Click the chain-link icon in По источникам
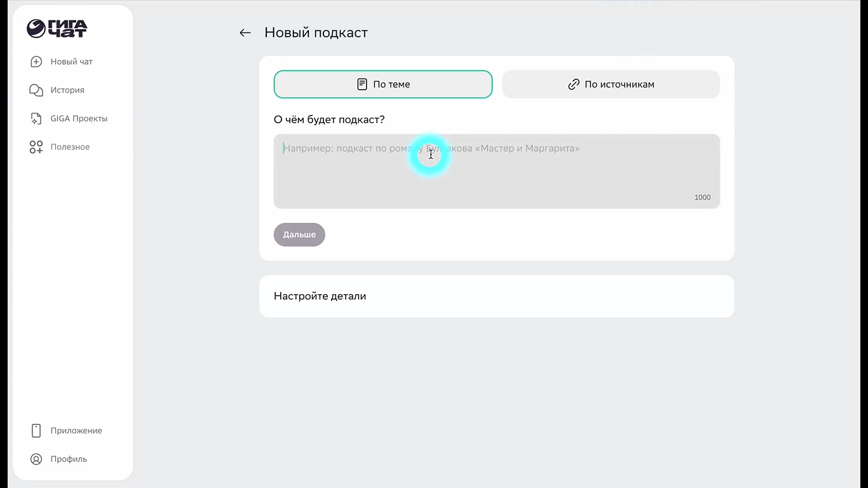Image resolution: width=868 pixels, height=488 pixels. click(x=574, y=85)
